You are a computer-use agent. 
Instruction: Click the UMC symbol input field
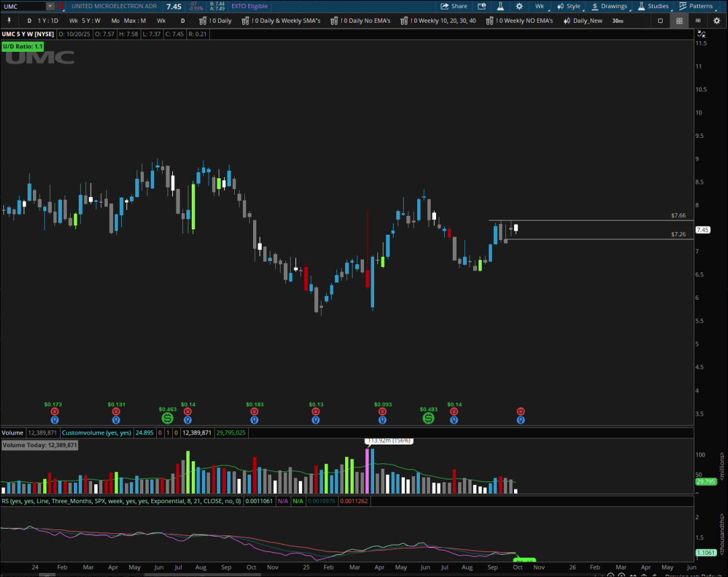24,7
